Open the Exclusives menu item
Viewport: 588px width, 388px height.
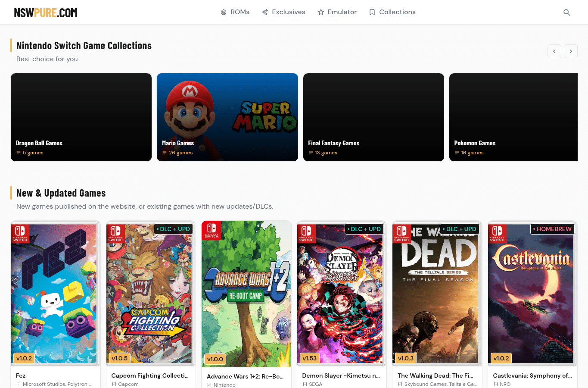(x=283, y=12)
